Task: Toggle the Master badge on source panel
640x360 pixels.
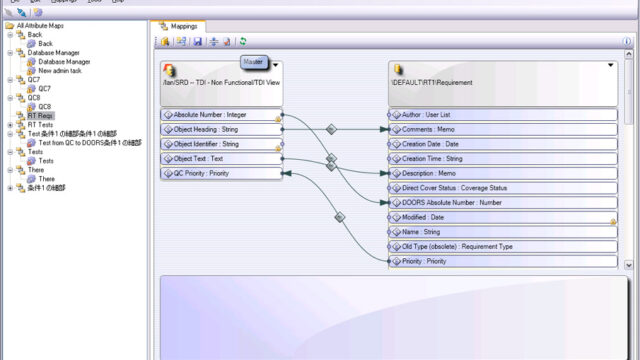Action: (253, 62)
